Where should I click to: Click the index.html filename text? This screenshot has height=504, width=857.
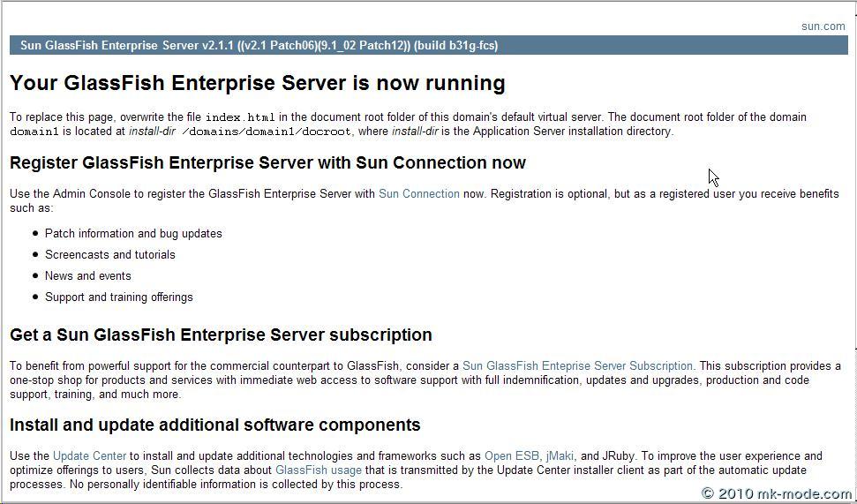click(x=240, y=117)
